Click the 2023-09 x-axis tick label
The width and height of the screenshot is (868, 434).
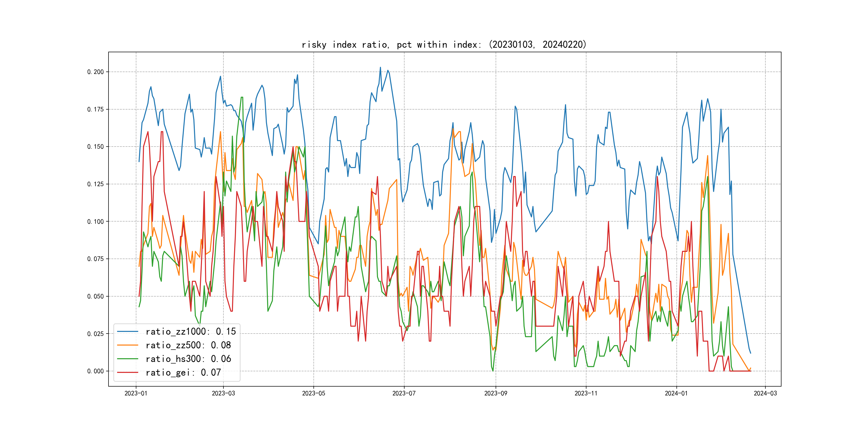[496, 393]
